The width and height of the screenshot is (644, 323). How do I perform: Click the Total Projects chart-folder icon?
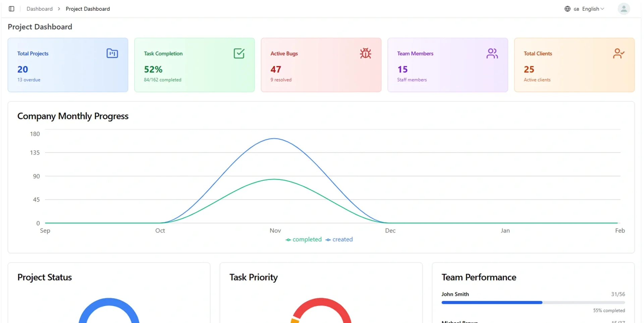112,53
